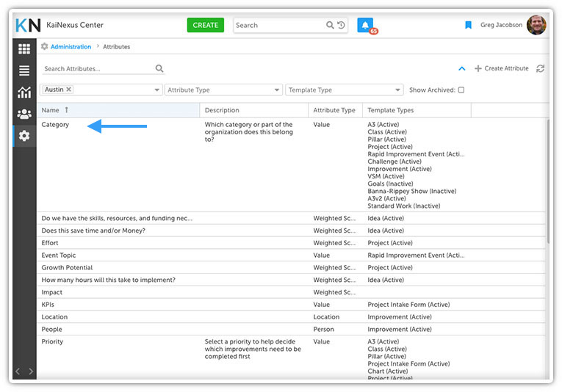Click 'Project Intake Form (Active)' in KPIs row
562x392 pixels.
[408, 305]
